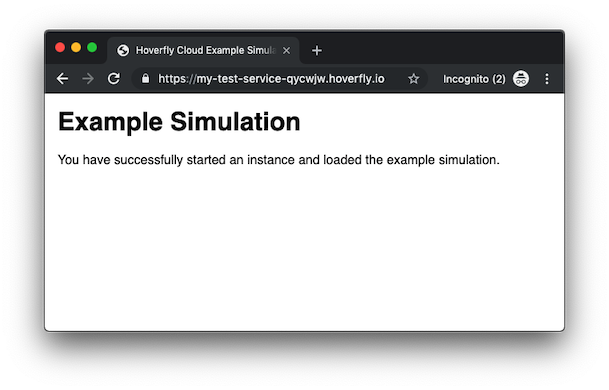Viewport: 609px width, 390px height.
Task: Open a new tab with the plus button
Action: pos(317,50)
